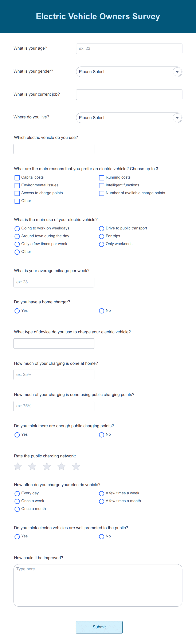Screen dimensions: 196x644
Task: Select the second rating star
Action: point(32,466)
